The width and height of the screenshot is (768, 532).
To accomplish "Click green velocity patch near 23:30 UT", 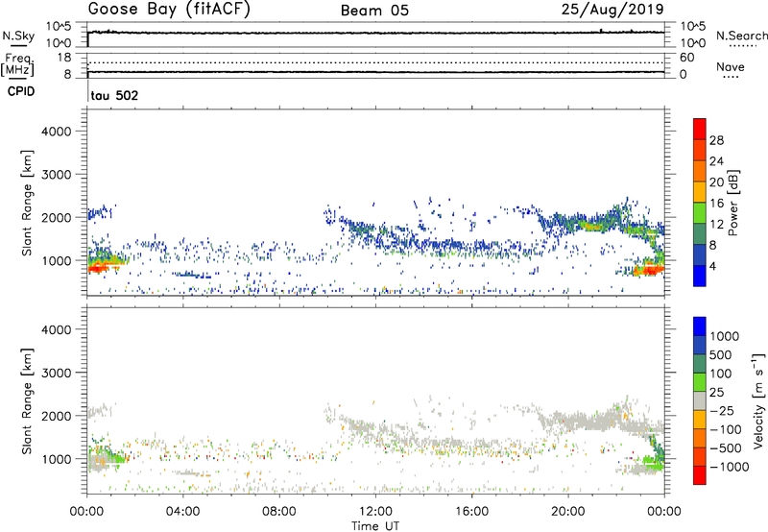I will point(653,461).
